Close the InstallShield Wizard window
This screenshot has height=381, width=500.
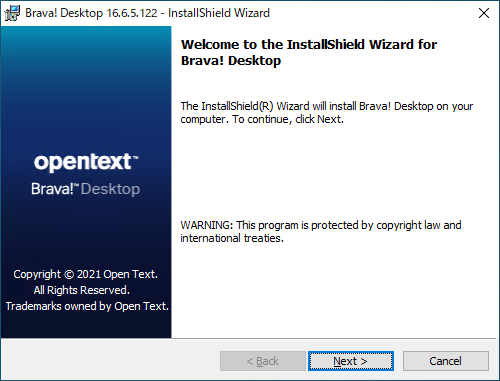click(x=484, y=13)
